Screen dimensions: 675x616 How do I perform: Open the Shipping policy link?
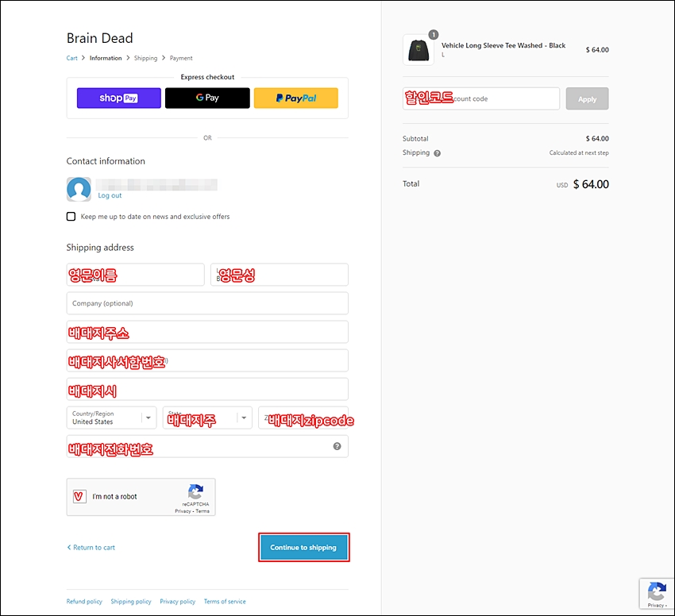click(x=131, y=602)
